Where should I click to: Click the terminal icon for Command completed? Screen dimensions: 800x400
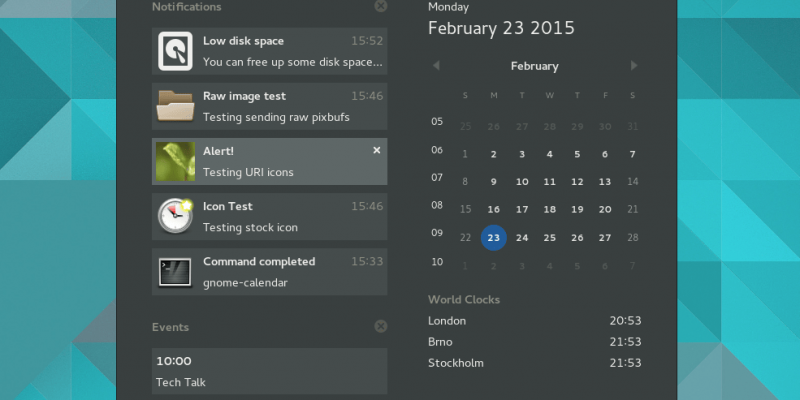coord(175,272)
